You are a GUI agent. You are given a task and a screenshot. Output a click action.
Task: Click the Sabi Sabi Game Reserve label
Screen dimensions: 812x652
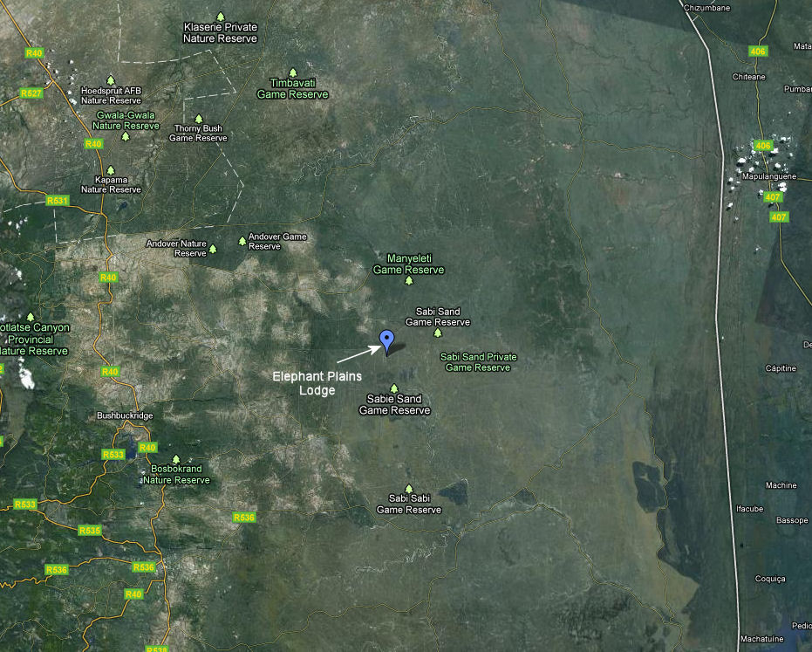coord(409,504)
